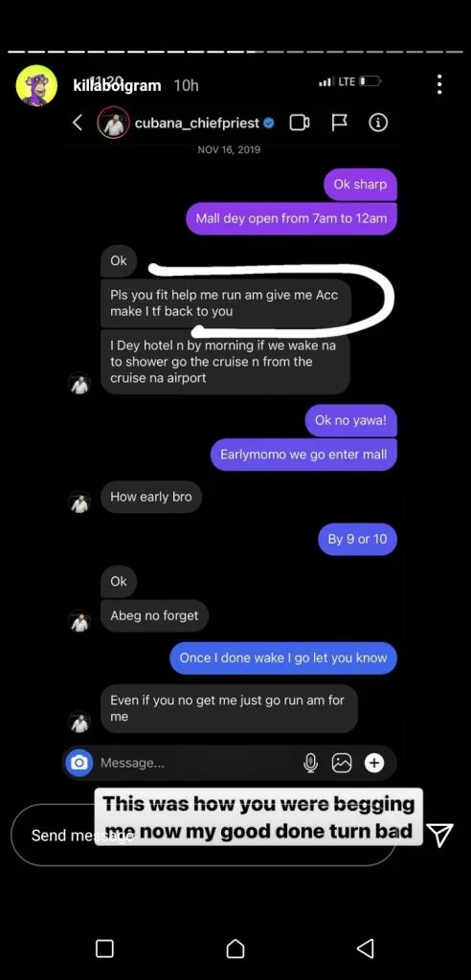Tap the Android home button
This screenshot has width=471, height=980.
235,948
